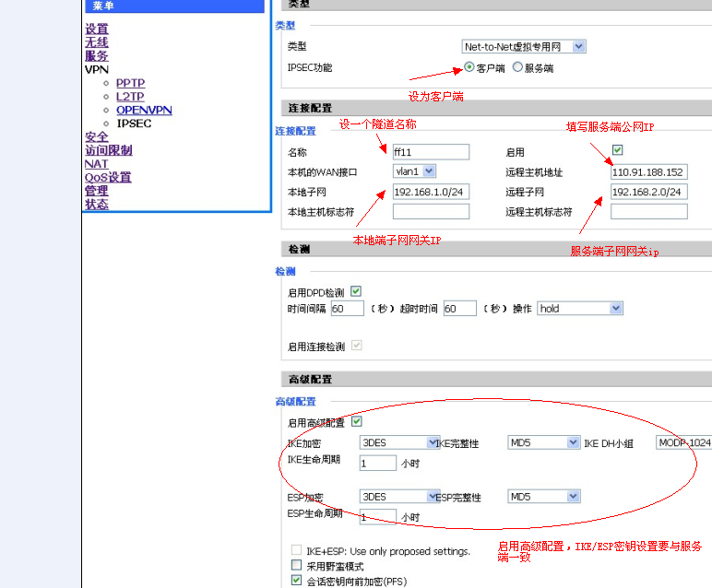Screen dimensions: 712x588
Task: Open the DPD 操作 hold dropdown
Action: click(579, 309)
